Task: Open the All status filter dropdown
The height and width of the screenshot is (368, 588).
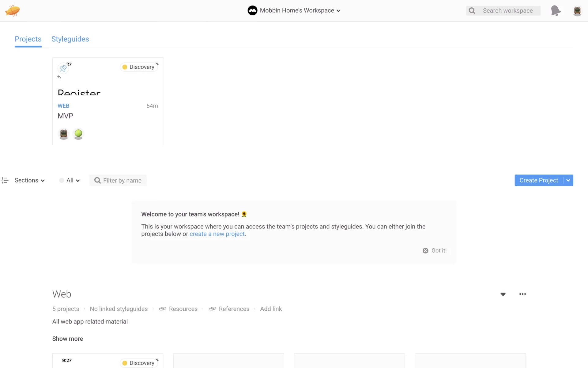Action: (70, 180)
